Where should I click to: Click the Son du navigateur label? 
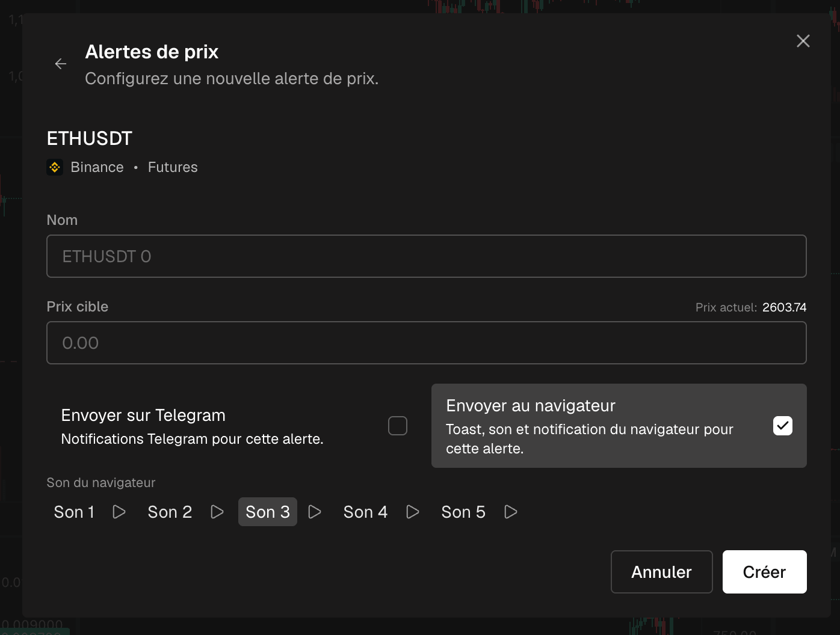(x=101, y=482)
